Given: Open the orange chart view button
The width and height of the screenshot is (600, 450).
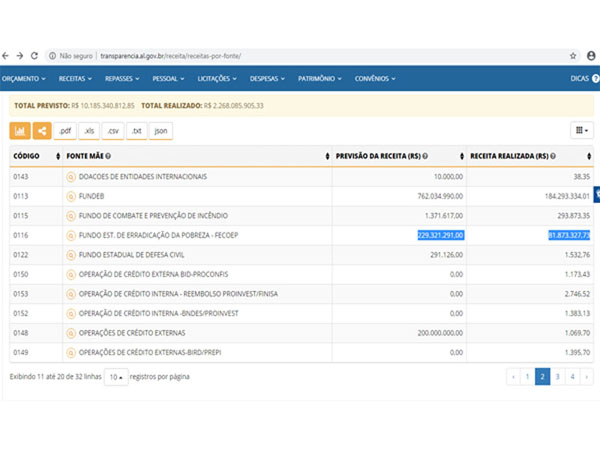Looking at the screenshot, I should [20, 131].
